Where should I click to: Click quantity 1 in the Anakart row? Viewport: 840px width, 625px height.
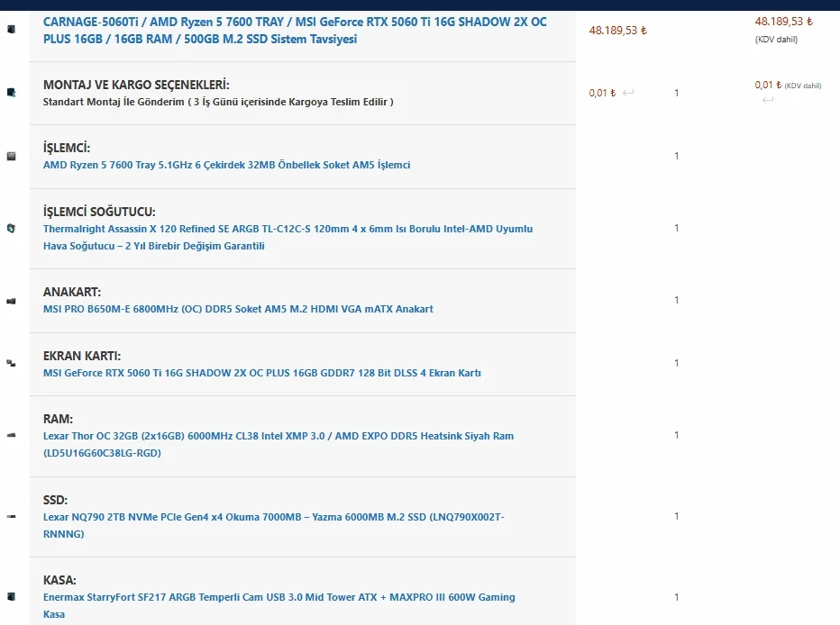click(677, 300)
